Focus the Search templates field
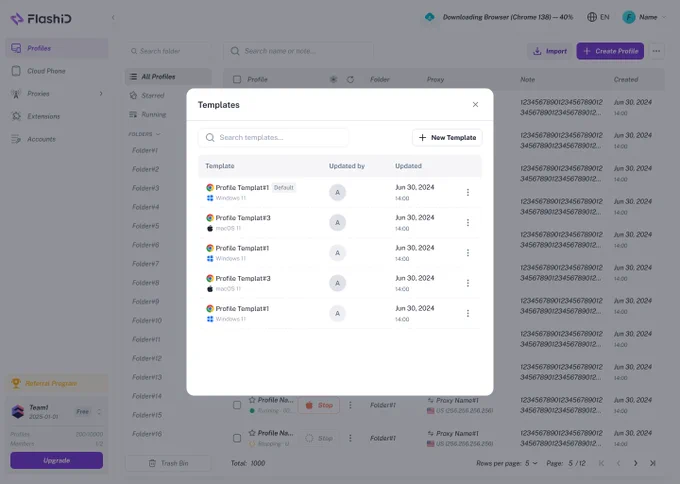This screenshot has height=484, width=680. tap(273, 137)
